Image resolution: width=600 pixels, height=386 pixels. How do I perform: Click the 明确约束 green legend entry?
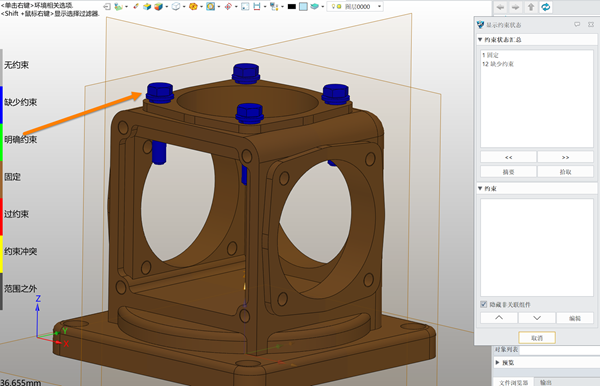point(20,140)
